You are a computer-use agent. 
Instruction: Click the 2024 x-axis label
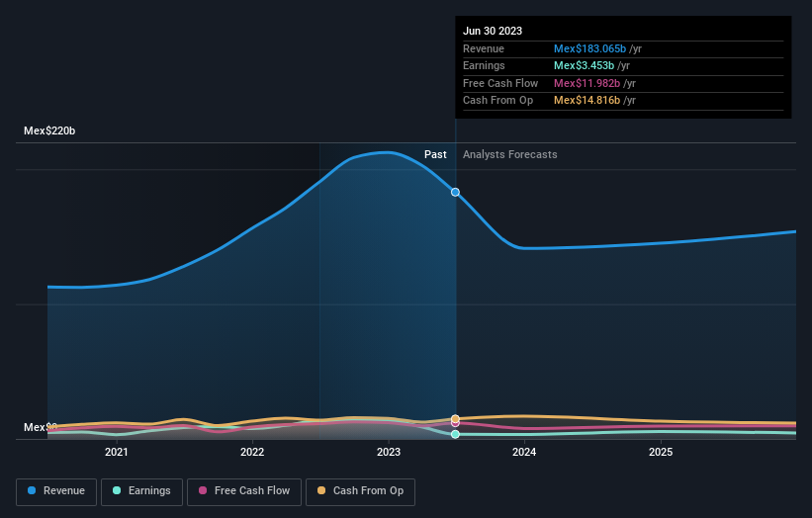point(524,453)
